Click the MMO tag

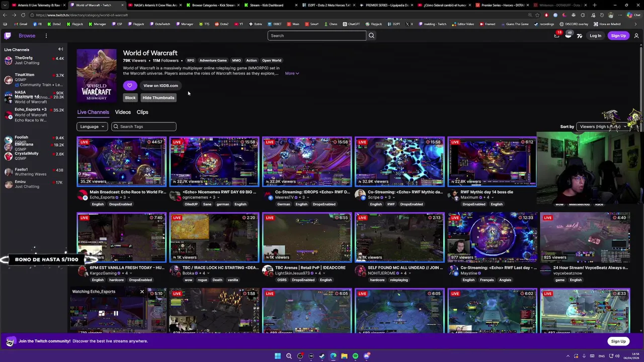[236, 60]
